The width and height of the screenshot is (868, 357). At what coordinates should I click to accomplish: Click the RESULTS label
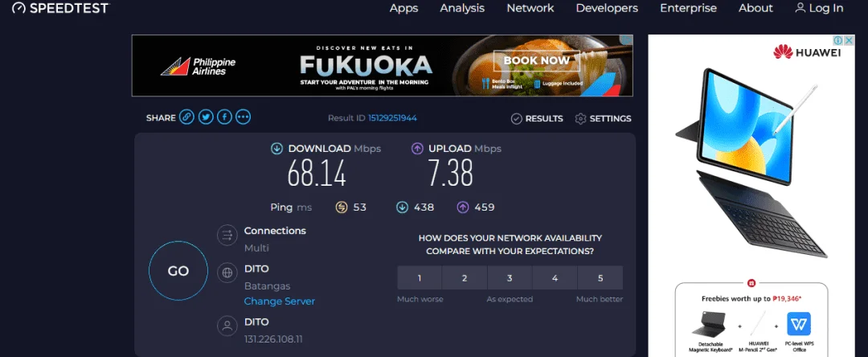(x=544, y=118)
